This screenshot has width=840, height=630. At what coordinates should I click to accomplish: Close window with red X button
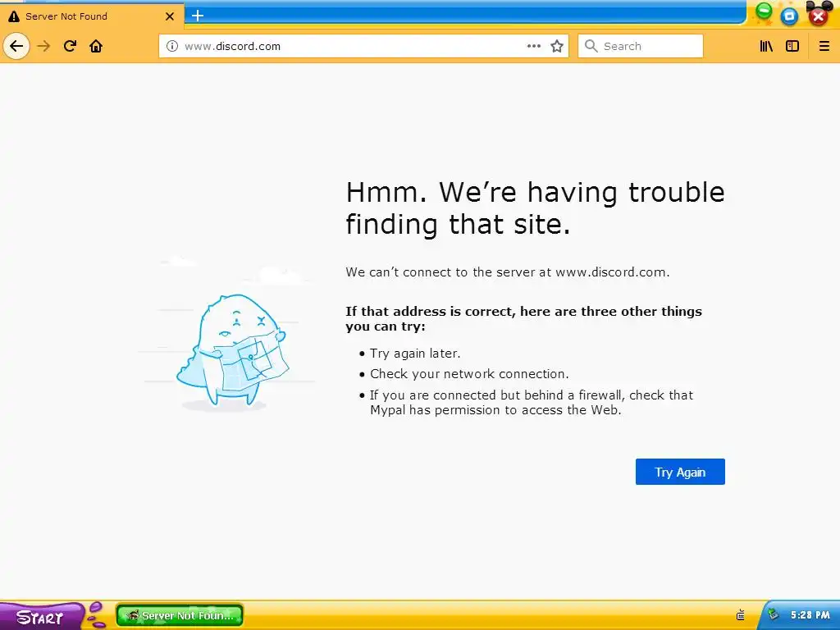818,16
